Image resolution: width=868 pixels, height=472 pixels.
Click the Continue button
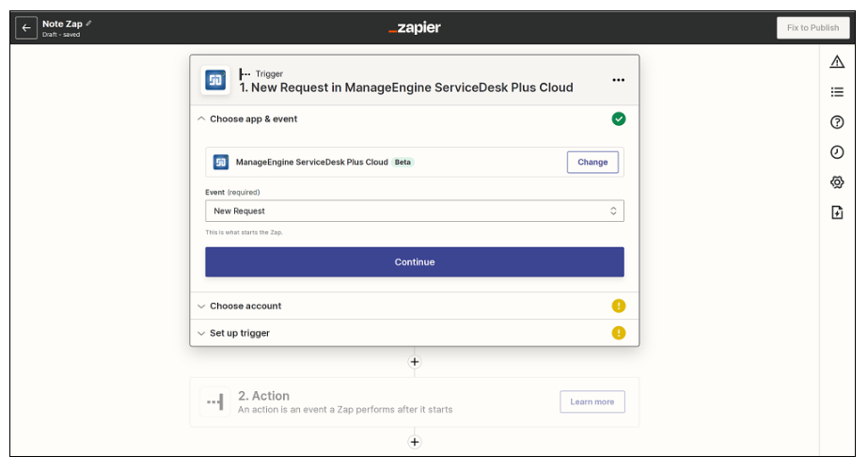tap(414, 262)
